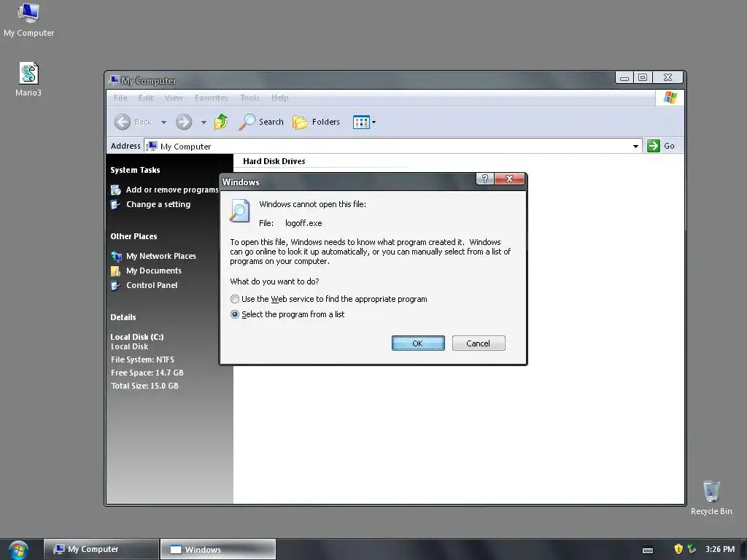Click Cancel in the Windows dialog
Image resolution: width=747 pixels, height=560 pixels.
pos(479,343)
